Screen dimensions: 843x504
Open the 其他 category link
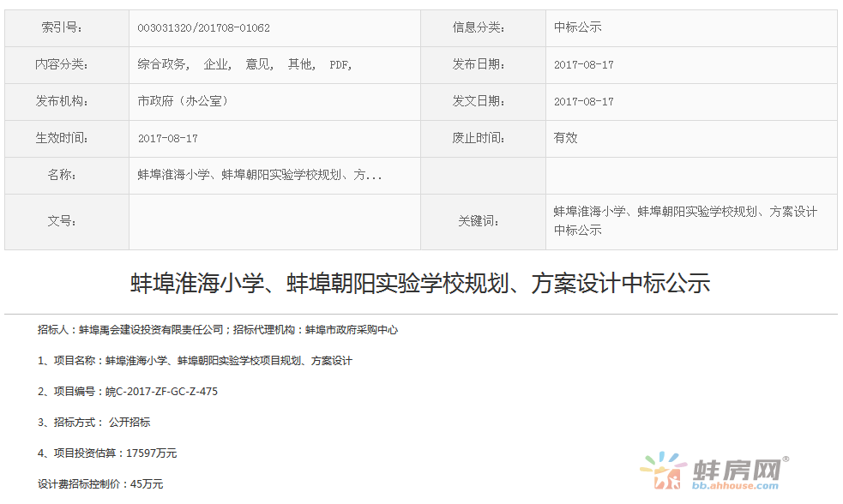point(301,64)
